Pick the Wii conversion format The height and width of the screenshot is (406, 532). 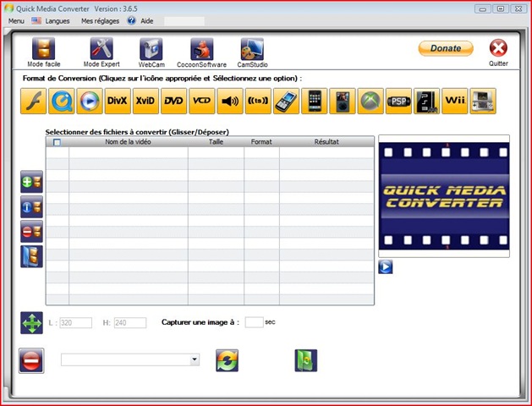pos(455,101)
